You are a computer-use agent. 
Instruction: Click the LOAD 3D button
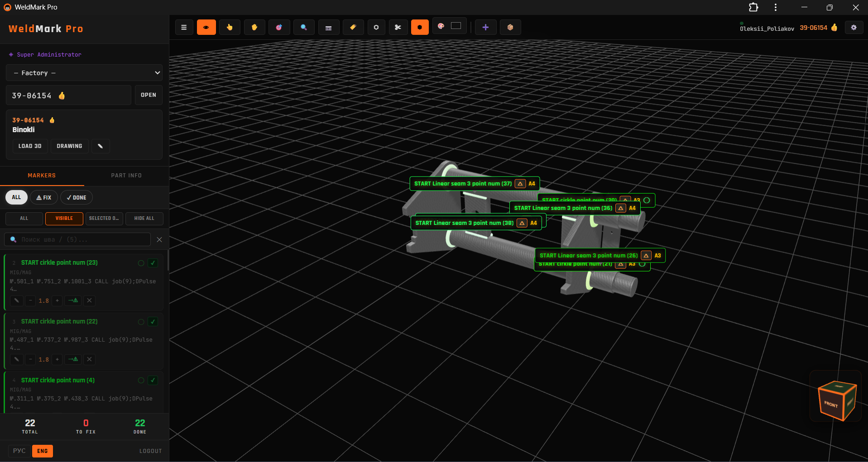coord(30,146)
